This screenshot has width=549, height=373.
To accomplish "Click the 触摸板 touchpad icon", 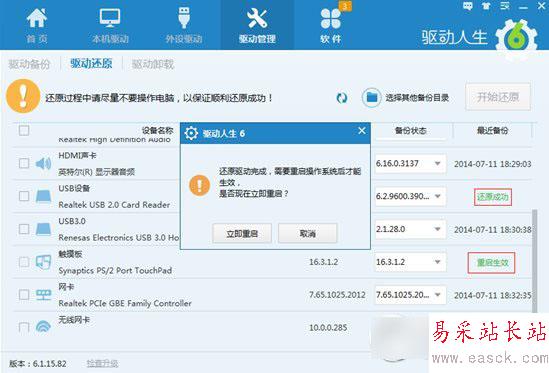I will [x=43, y=262].
